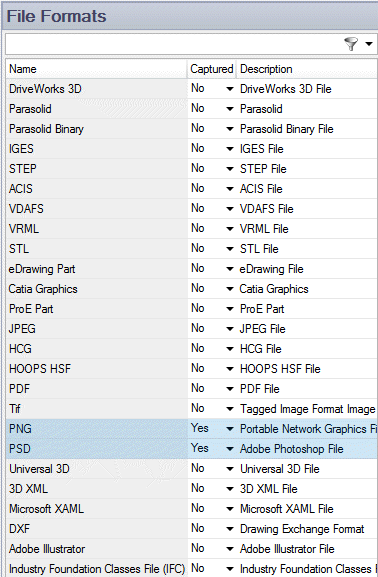Sort by the Captured column header
This screenshot has height=577, width=378.
click(x=212, y=69)
